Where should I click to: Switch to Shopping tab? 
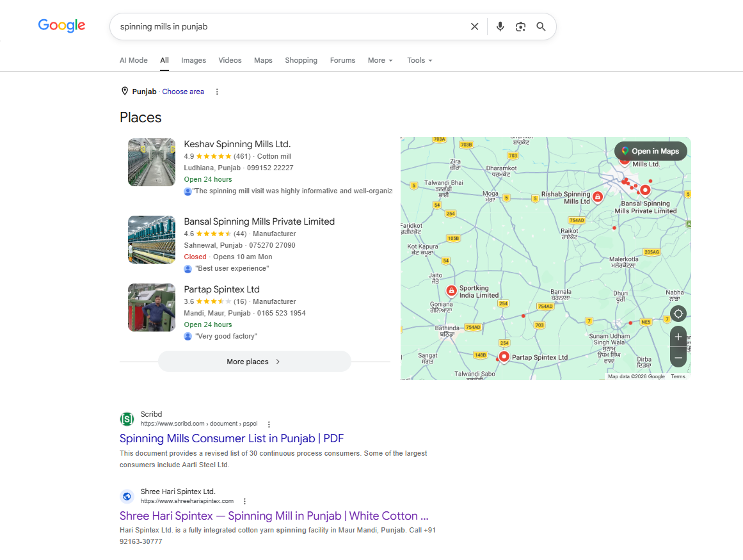click(301, 60)
